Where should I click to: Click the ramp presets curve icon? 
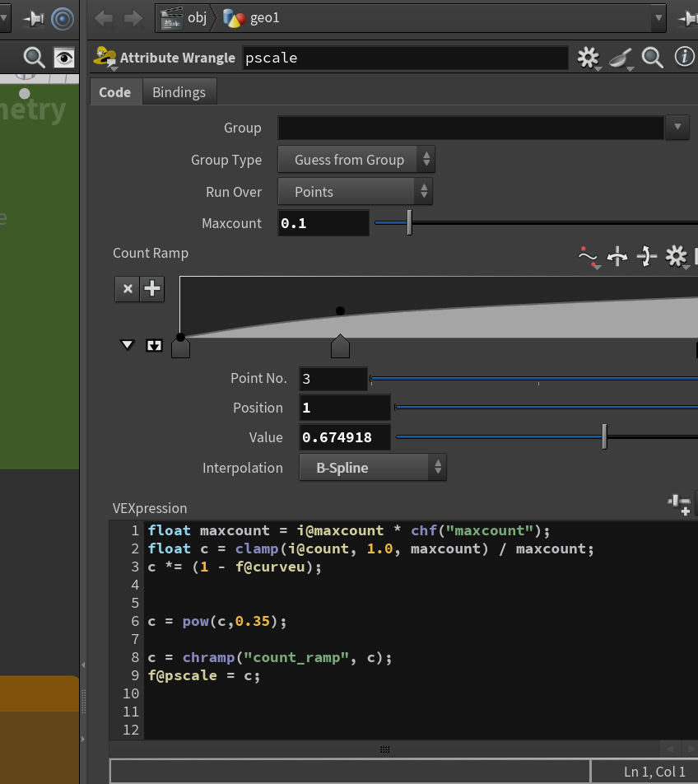[x=588, y=257]
